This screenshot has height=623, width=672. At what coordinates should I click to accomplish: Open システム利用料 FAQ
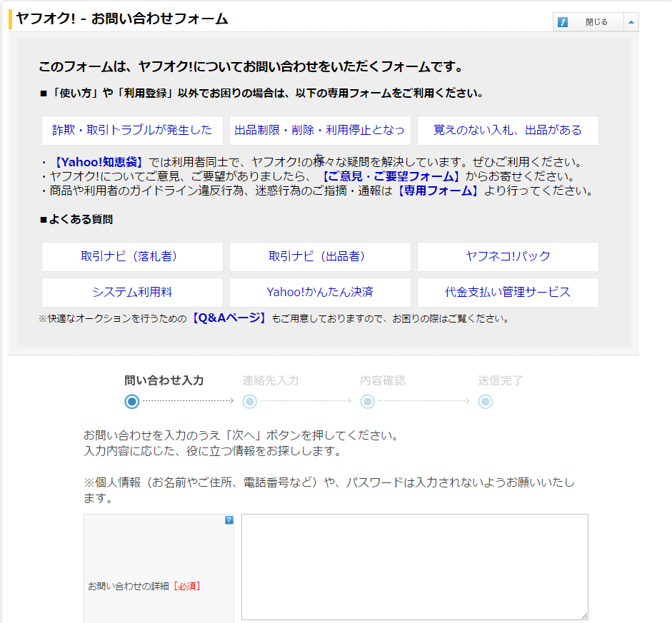tap(132, 293)
